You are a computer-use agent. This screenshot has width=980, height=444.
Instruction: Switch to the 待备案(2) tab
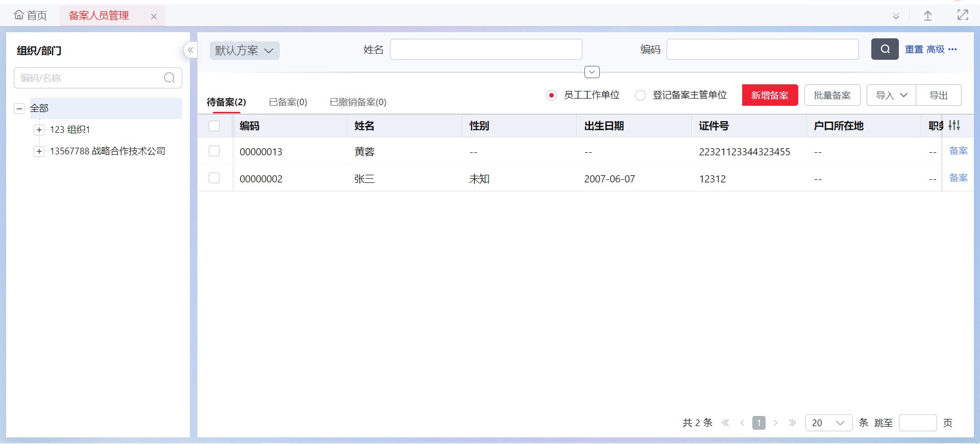point(226,102)
